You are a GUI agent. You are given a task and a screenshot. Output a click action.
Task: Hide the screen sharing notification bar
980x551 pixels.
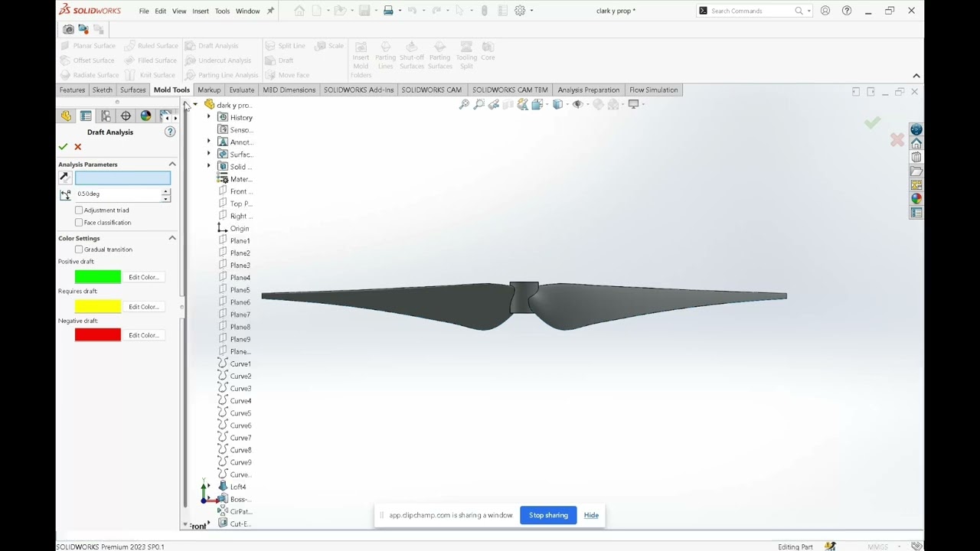[591, 515]
